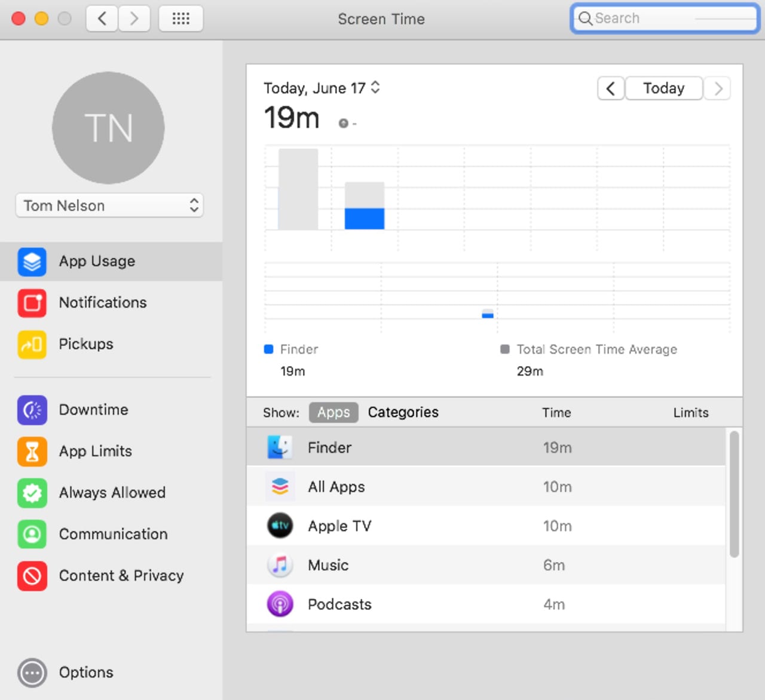
Task: Click the Options ellipsis icon
Action: click(32, 673)
